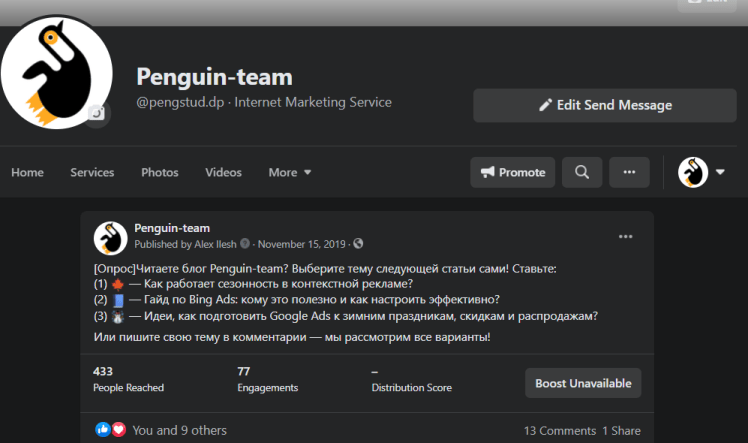Viewport: 748px width, 443px height.
Task: Click the globe privacy icon on post
Action: (359, 243)
